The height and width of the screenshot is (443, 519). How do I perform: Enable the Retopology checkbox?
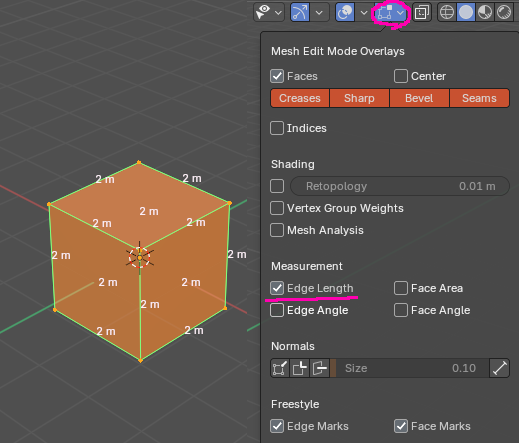pos(277,186)
